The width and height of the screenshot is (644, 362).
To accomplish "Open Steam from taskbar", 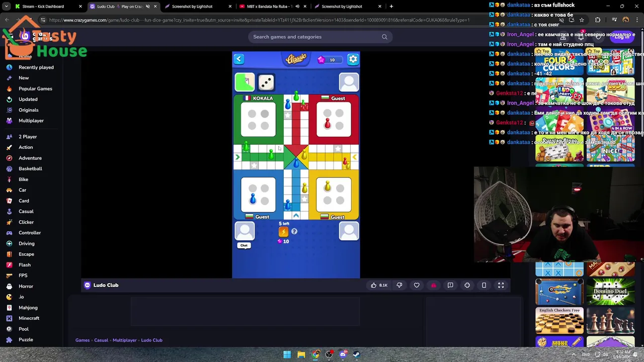I will click(357, 354).
